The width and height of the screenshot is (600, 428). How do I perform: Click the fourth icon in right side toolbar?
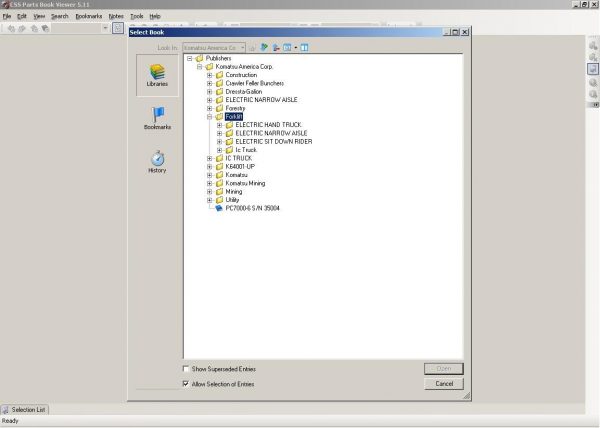coord(593,82)
